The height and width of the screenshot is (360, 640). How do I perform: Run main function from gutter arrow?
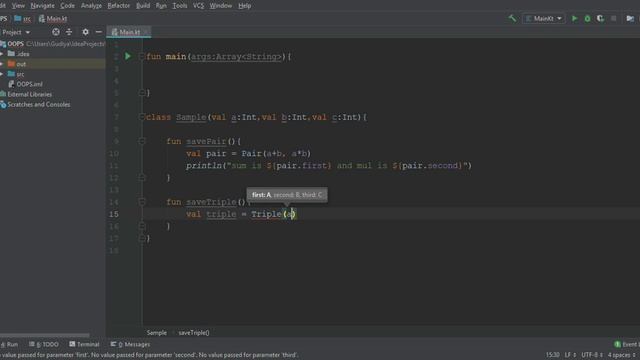coord(128,56)
